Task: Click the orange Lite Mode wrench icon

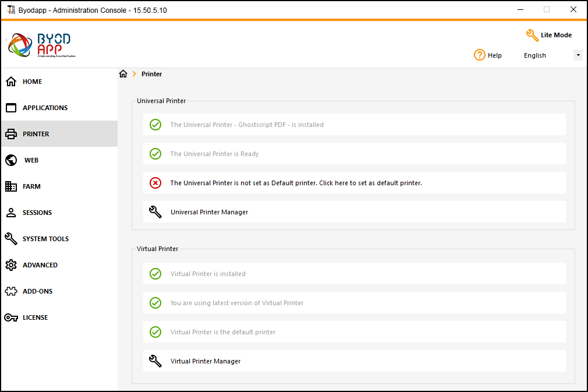Action: pos(532,36)
